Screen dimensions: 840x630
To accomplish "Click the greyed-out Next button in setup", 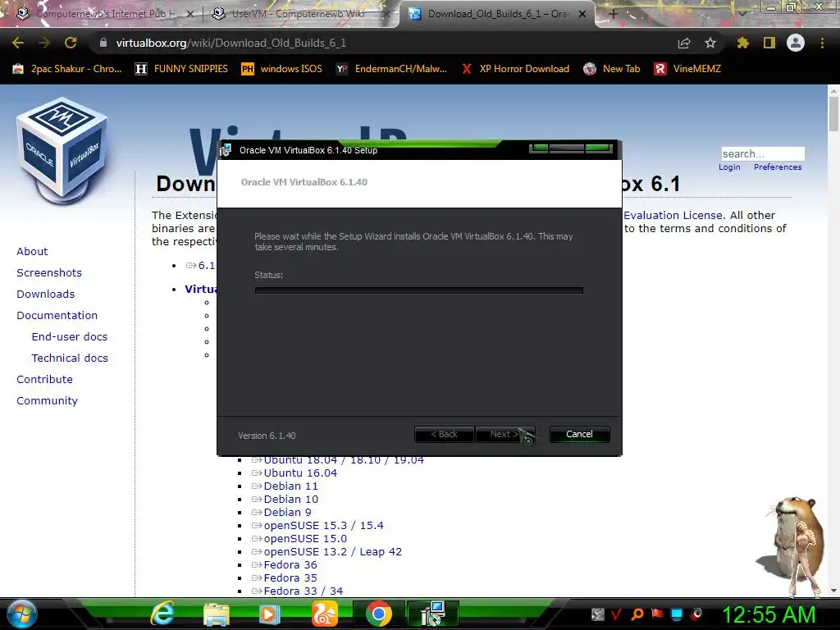I will pyautogui.click(x=504, y=434).
